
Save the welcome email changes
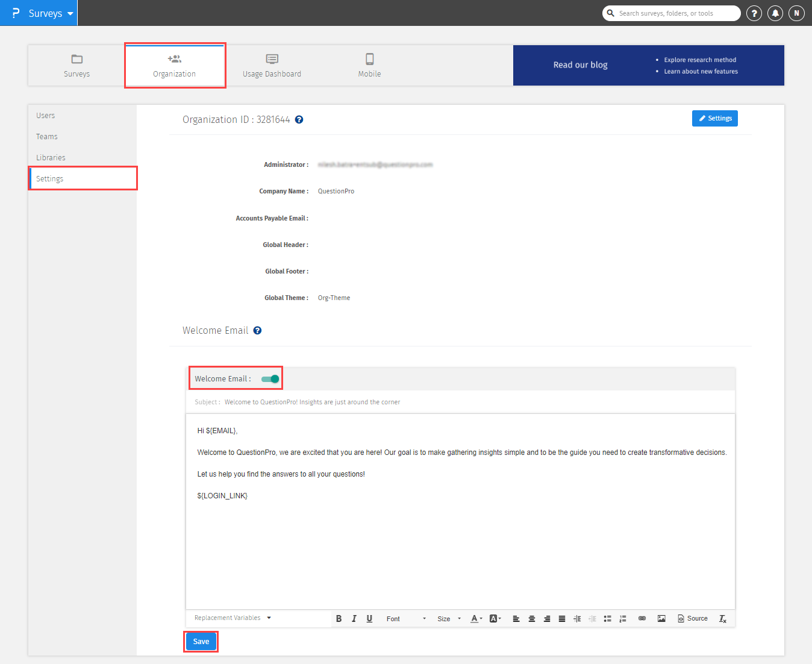pos(201,641)
